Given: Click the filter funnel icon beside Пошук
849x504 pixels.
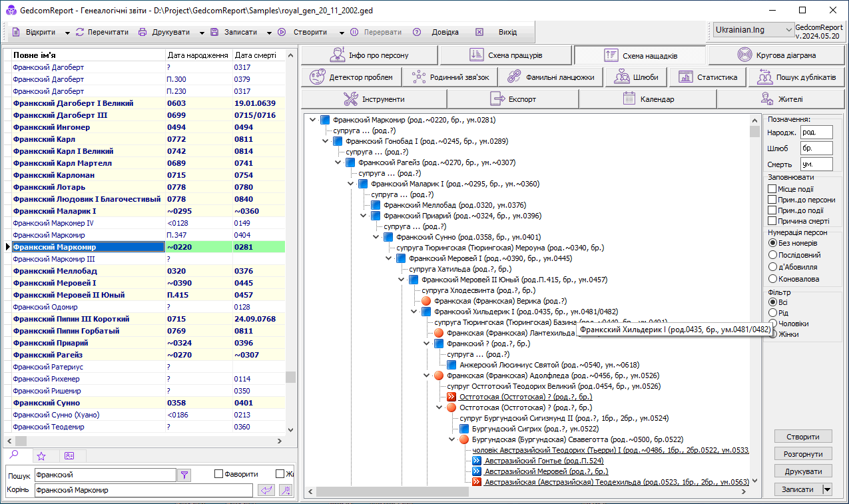Looking at the screenshot, I should click(x=184, y=475).
